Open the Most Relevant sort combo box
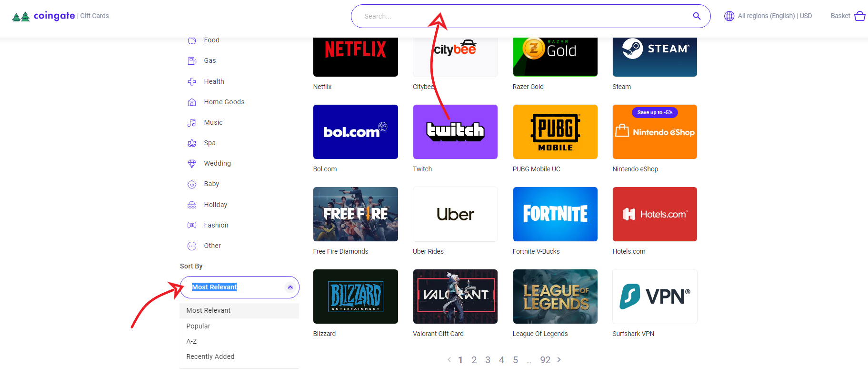This screenshot has width=868, height=376. click(239, 287)
